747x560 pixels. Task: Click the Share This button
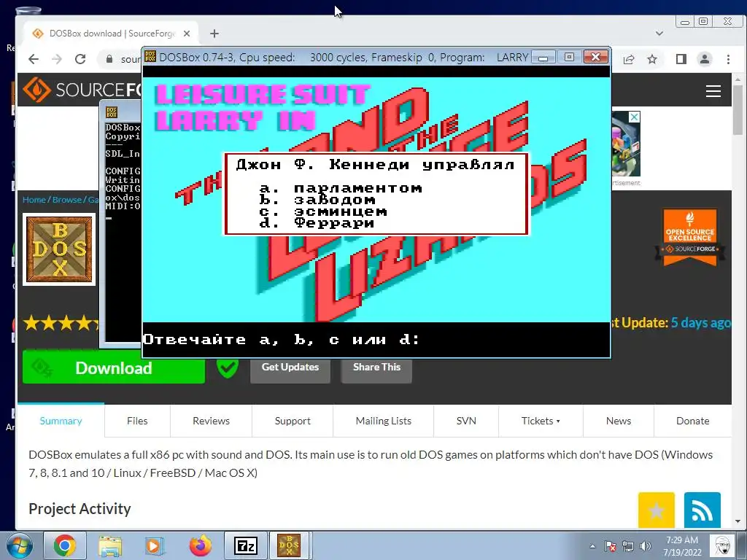(376, 367)
